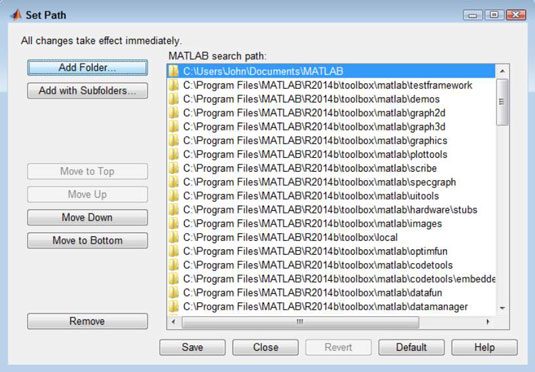The image size is (535, 372).
Task: Click folder icon of the graph3d path
Action: tap(174, 127)
